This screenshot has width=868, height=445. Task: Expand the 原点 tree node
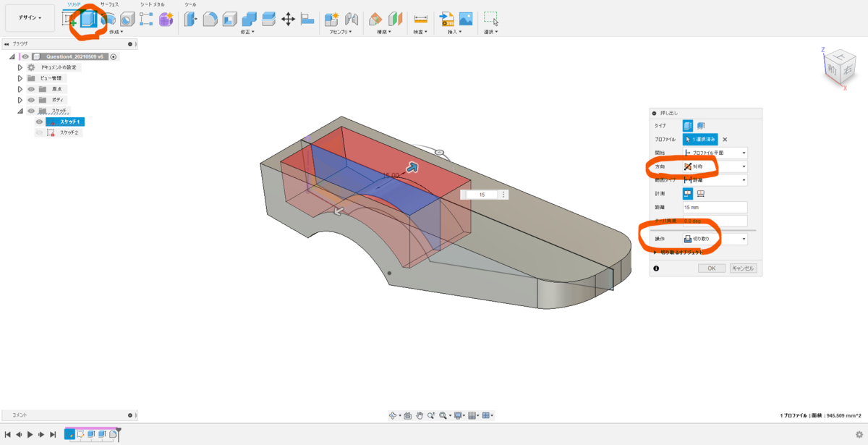(x=20, y=89)
